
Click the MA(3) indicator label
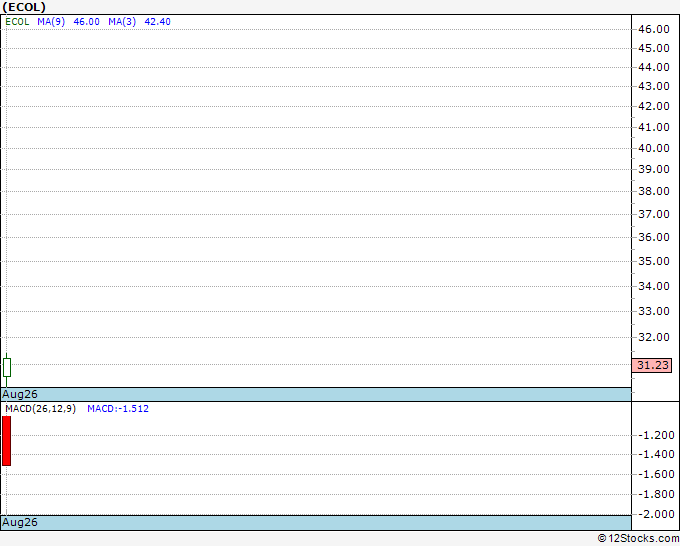point(122,22)
